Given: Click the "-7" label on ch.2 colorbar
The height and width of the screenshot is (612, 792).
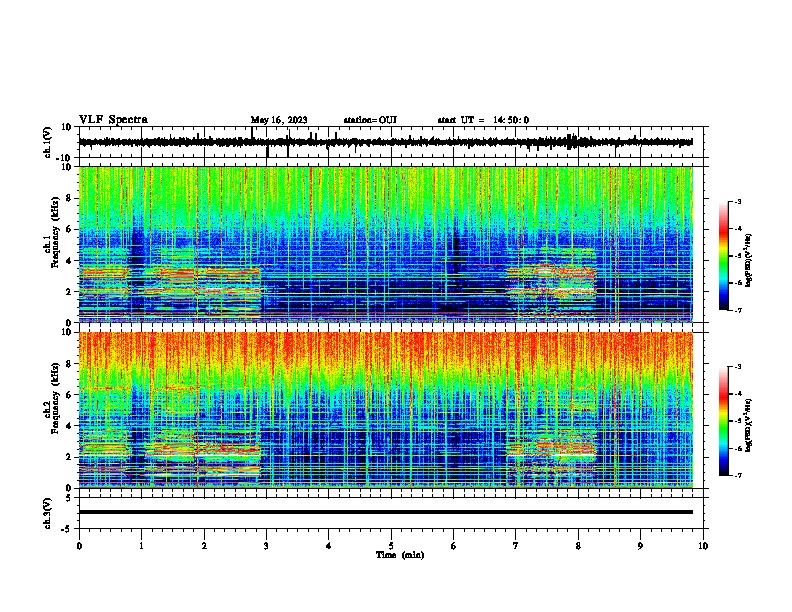Looking at the screenshot, I should (737, 476).
